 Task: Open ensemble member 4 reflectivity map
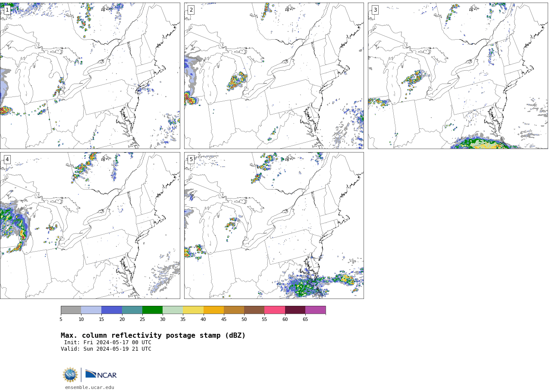90,225
